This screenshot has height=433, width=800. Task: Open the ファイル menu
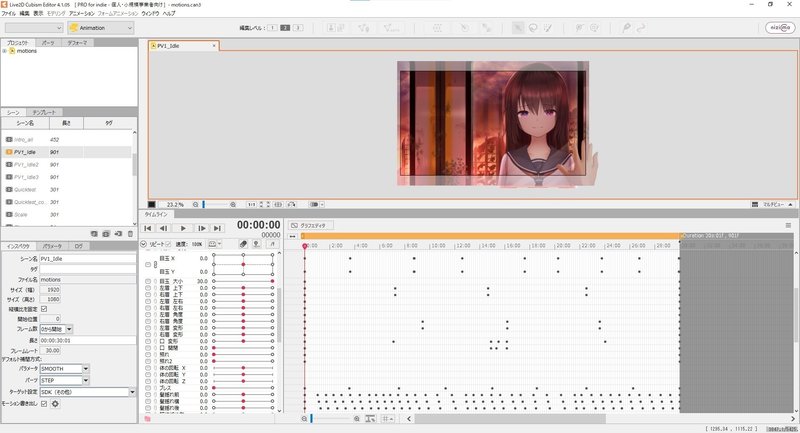[x=9, y=13]
